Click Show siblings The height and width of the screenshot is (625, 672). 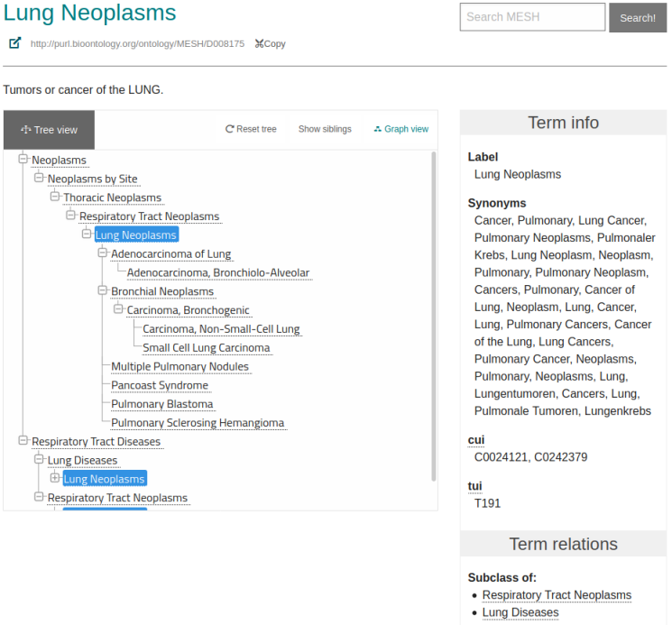click(325, 129)
